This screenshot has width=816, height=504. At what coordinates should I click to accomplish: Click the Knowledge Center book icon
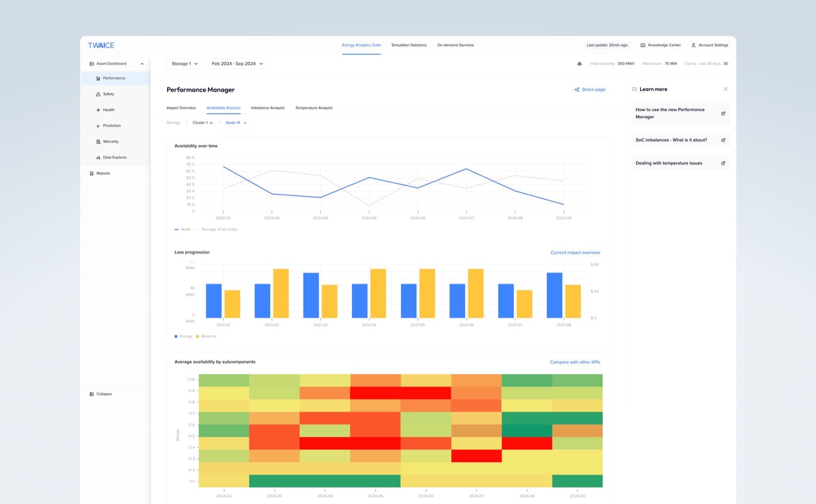643,45
